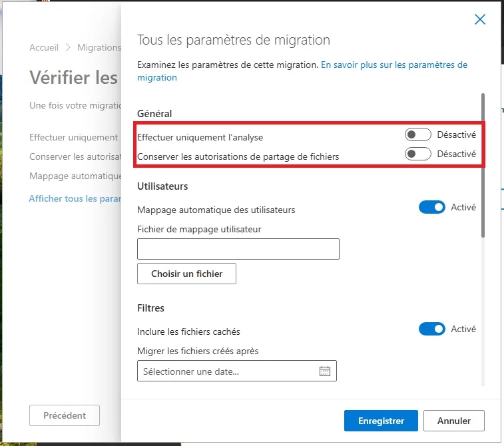Click the Sélectionner une date field
This screenshot has height=446, width=504.
(x=237, y=371)
